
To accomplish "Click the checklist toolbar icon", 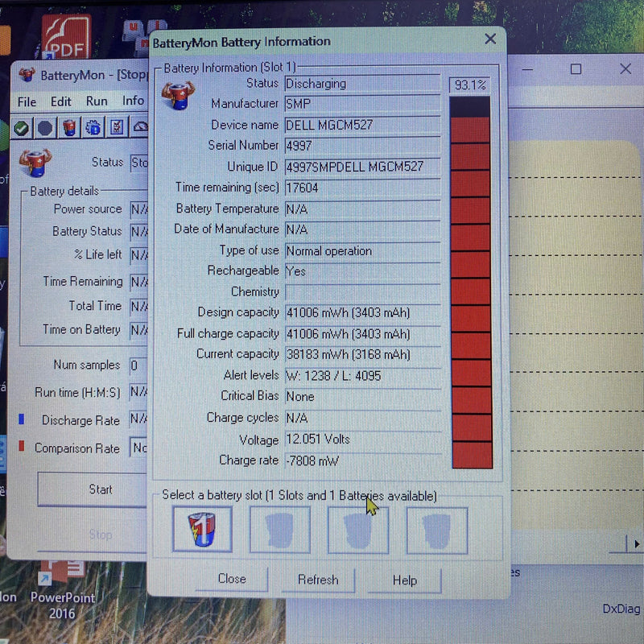I will pyautogui.click(x=118, y=128).
